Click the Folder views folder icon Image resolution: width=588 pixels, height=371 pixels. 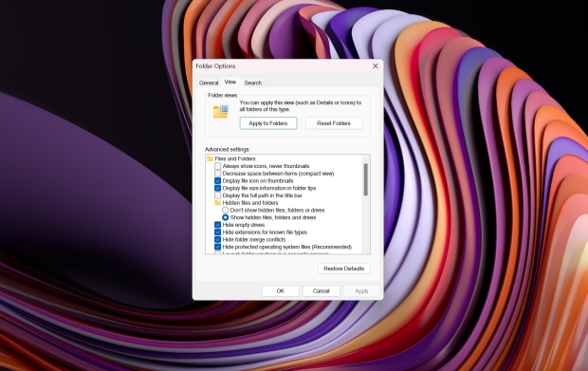(x=220, y=111)
